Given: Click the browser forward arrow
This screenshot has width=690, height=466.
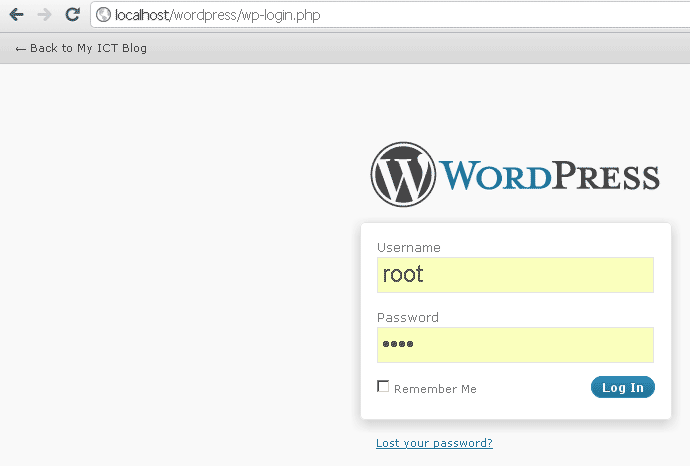Looking at the screenshot, I should (x=44, y=15).
